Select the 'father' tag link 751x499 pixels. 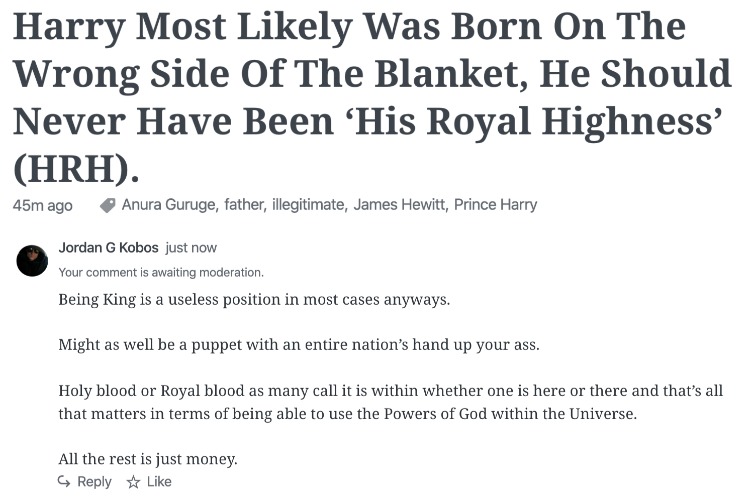[x=244, y=204]
